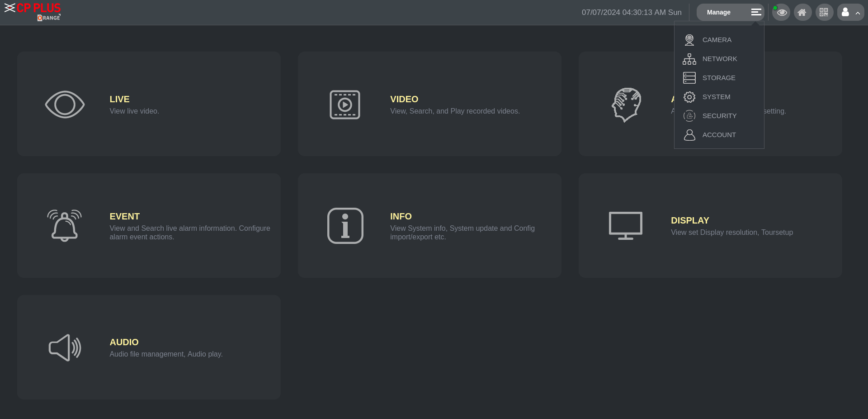This screenshot has height=419, width=868.
Task: Click the CP PLUS Orange logo
Action: pos(33,12)
